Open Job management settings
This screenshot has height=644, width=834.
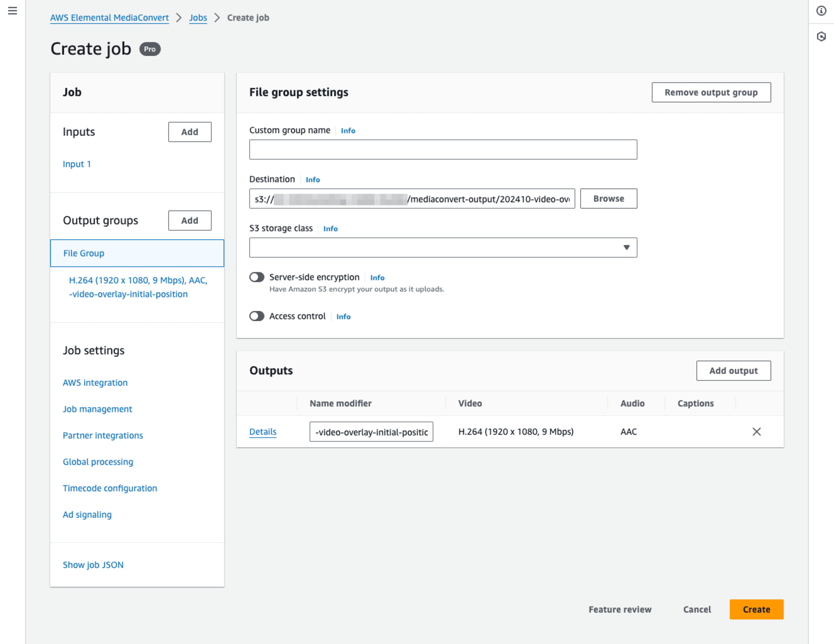pyautogui.click(x=97, y=409)
